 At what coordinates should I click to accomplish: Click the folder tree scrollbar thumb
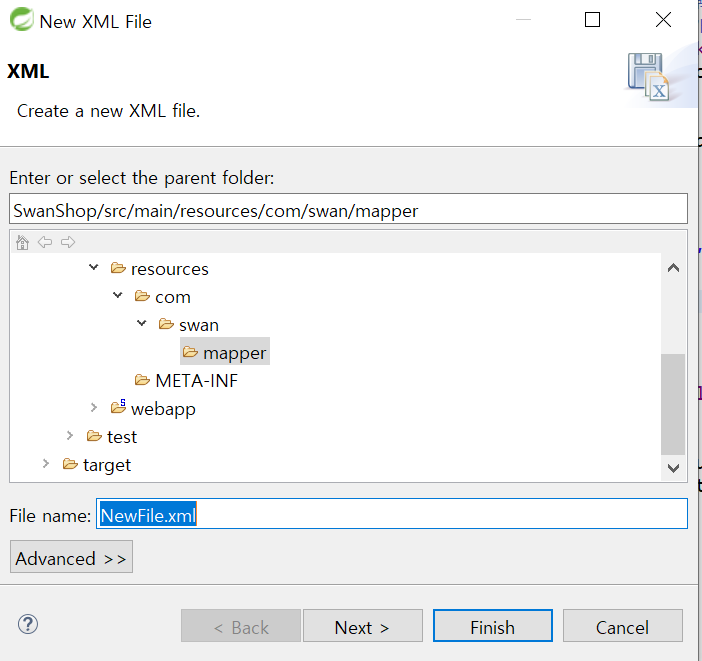point(673,404)
